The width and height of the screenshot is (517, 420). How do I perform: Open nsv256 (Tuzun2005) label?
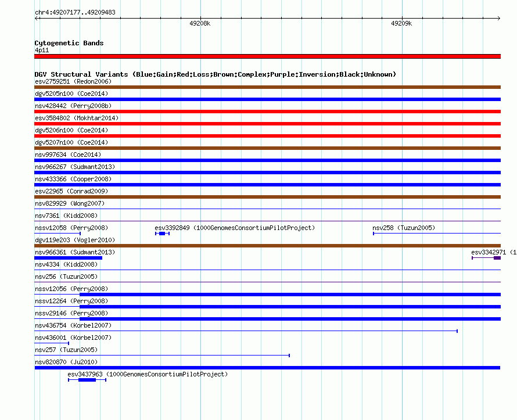click(66, 277)
